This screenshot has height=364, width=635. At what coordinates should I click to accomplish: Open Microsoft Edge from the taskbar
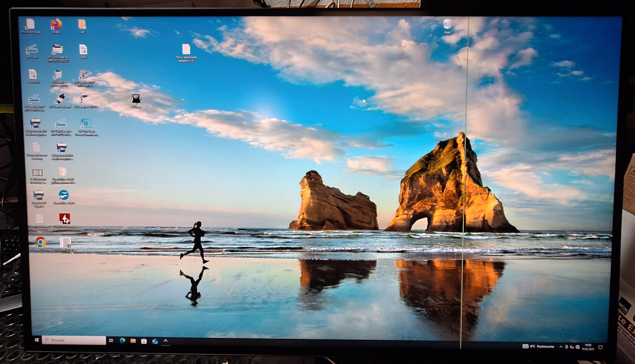(x=122, y=341)
